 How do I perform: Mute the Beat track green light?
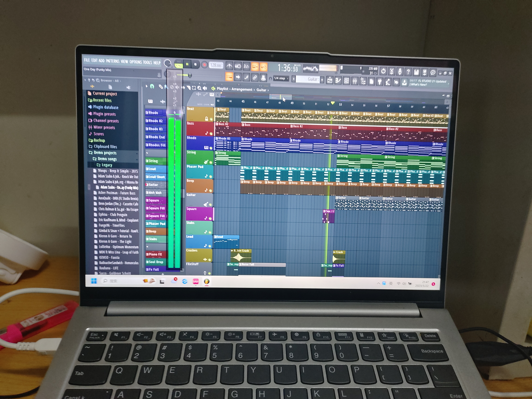pos(211,119)
